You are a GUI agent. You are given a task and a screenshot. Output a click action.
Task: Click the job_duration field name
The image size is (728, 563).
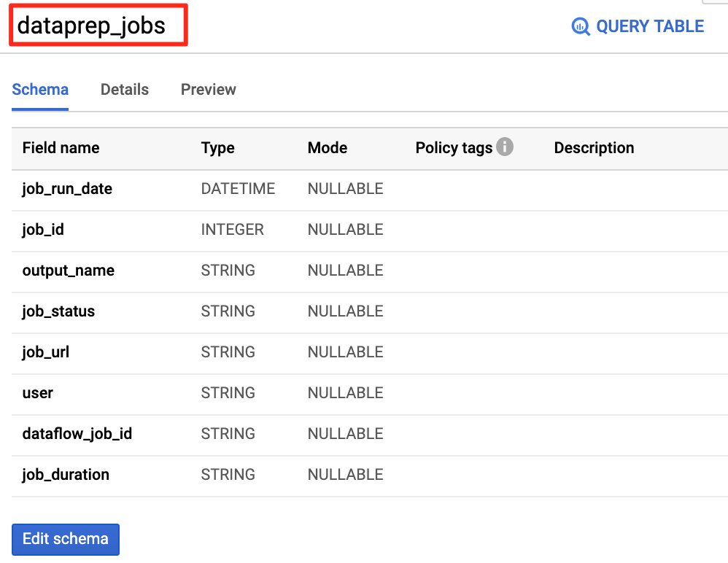pos(66,475)
